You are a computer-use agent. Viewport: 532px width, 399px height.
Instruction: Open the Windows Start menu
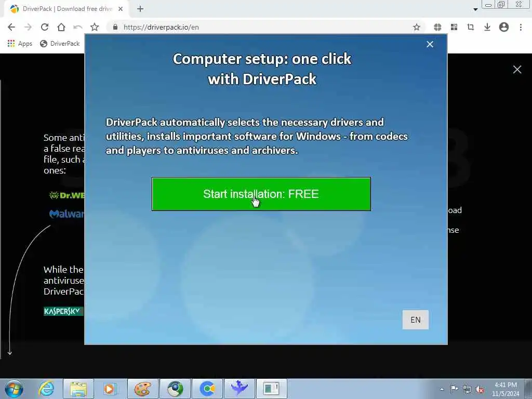(x=14, y=389)
